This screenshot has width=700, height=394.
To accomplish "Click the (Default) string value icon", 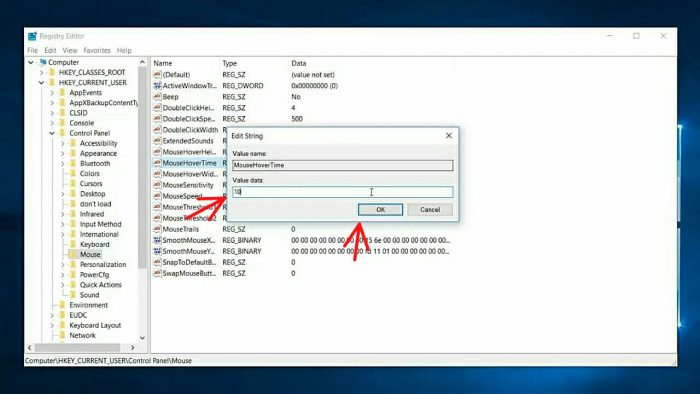I will pyautogui.click(x=157, y=75).
